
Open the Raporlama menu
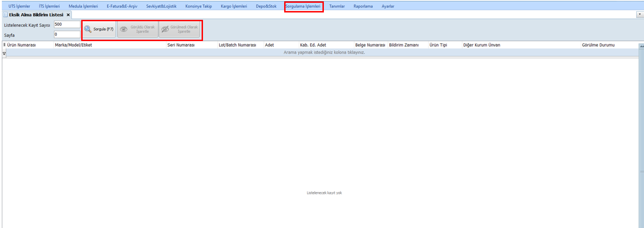(363, 6)
